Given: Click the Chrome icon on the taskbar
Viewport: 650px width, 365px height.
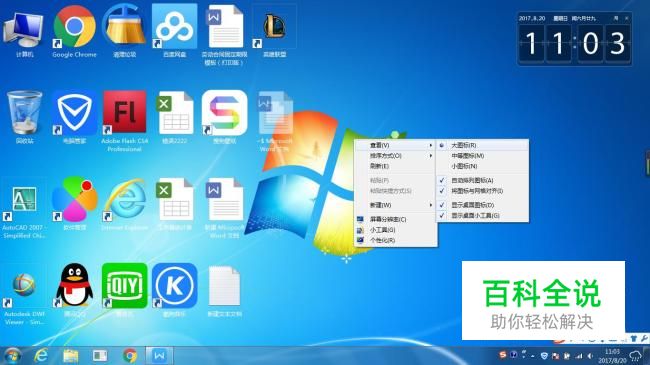Looking at the screenshot, I should [x=130, y=355].
